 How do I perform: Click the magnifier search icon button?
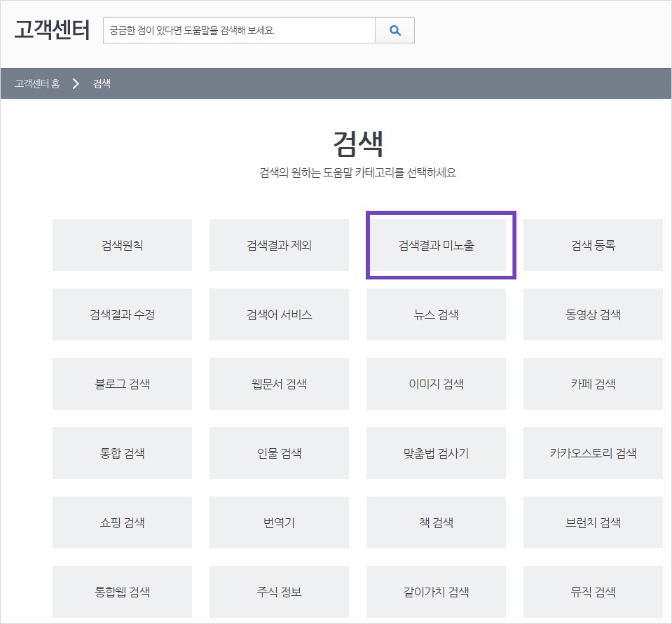point(395,30)
